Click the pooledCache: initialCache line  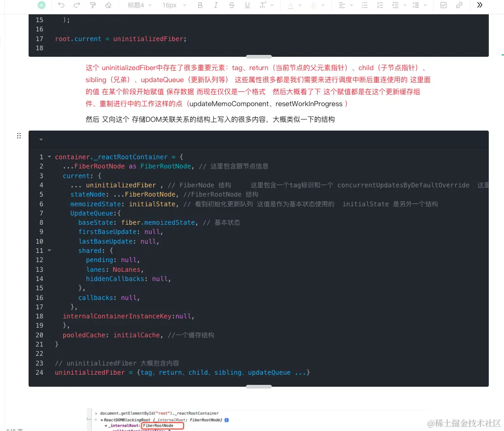tap(138, 335)
